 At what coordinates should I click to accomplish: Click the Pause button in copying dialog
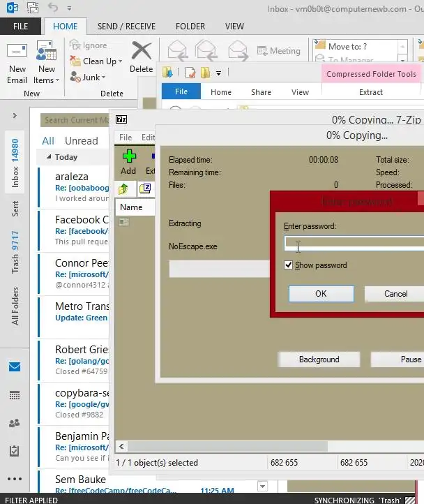(x=397, y=360)
